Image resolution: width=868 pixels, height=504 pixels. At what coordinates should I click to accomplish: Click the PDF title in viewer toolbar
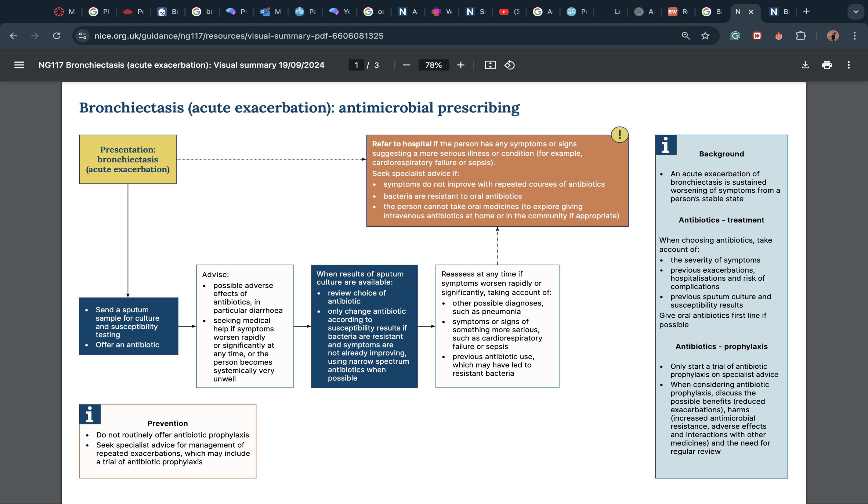pos(181,65)
